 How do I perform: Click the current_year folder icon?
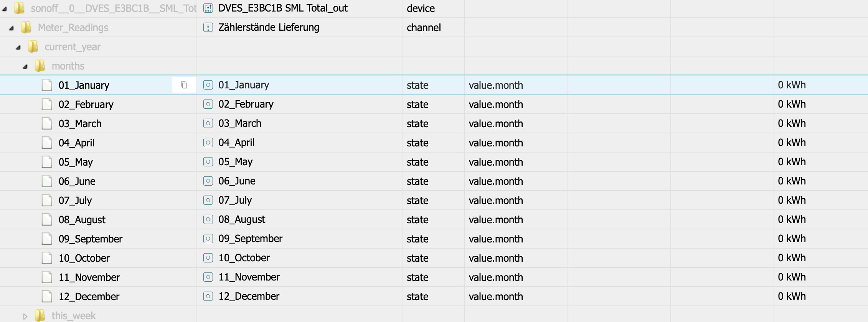[x=33, y=46]
